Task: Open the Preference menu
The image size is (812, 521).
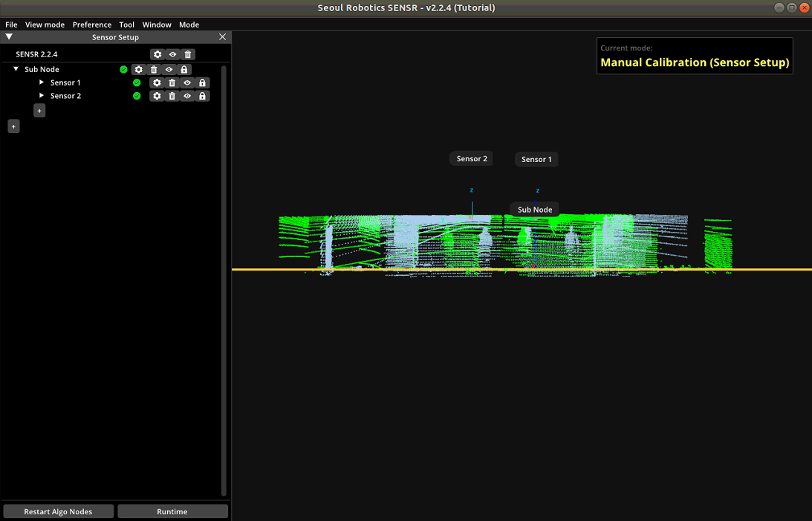Action: 91,25
